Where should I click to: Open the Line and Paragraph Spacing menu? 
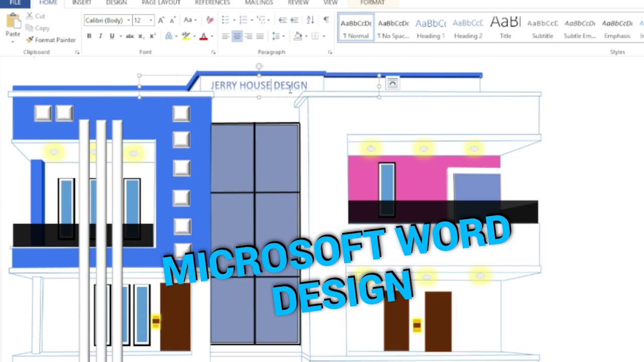tap(276, 36)
